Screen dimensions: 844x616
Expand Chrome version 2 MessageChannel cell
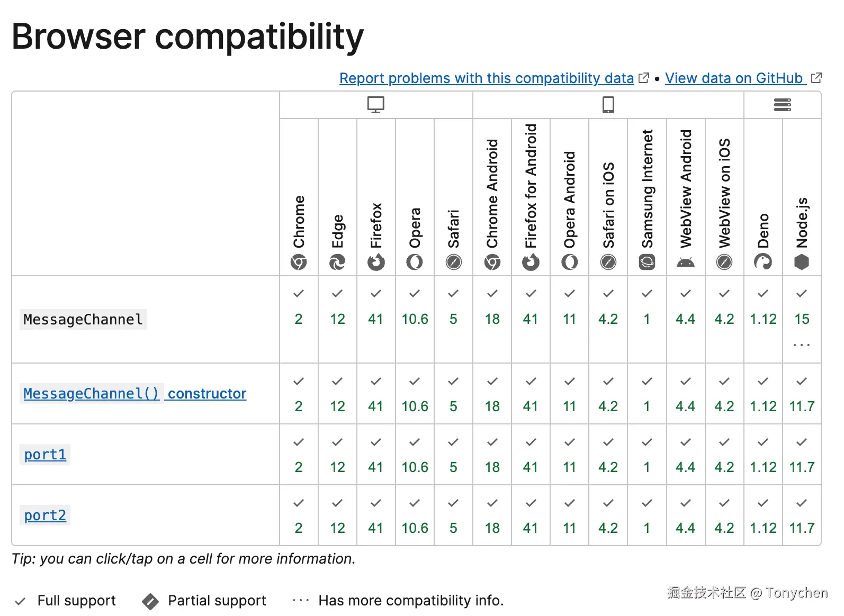[299, 319]
